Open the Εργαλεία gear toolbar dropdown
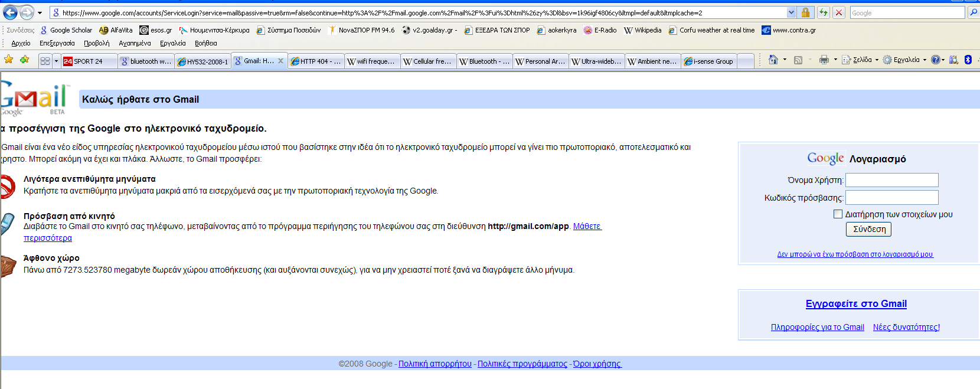 (904, 60)
